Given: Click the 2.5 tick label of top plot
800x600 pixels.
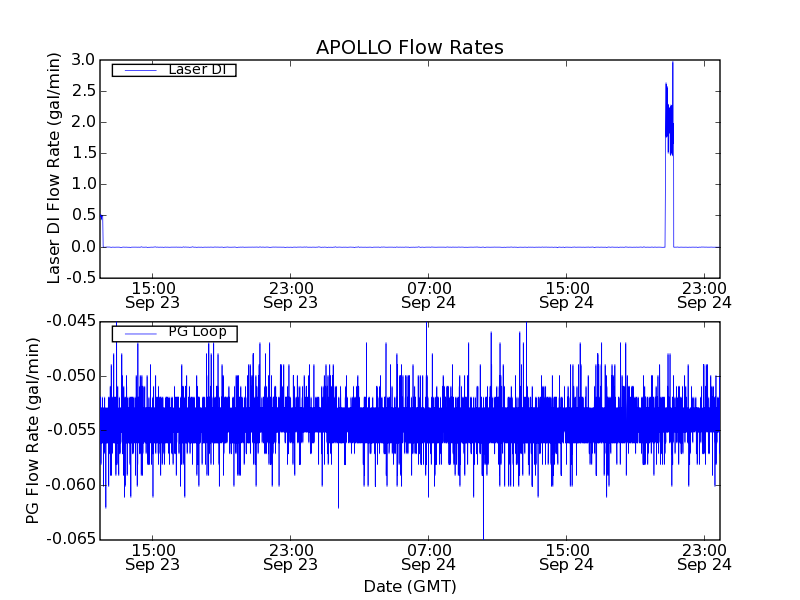Looking at the screenshot, I should [x=83, y=91].
